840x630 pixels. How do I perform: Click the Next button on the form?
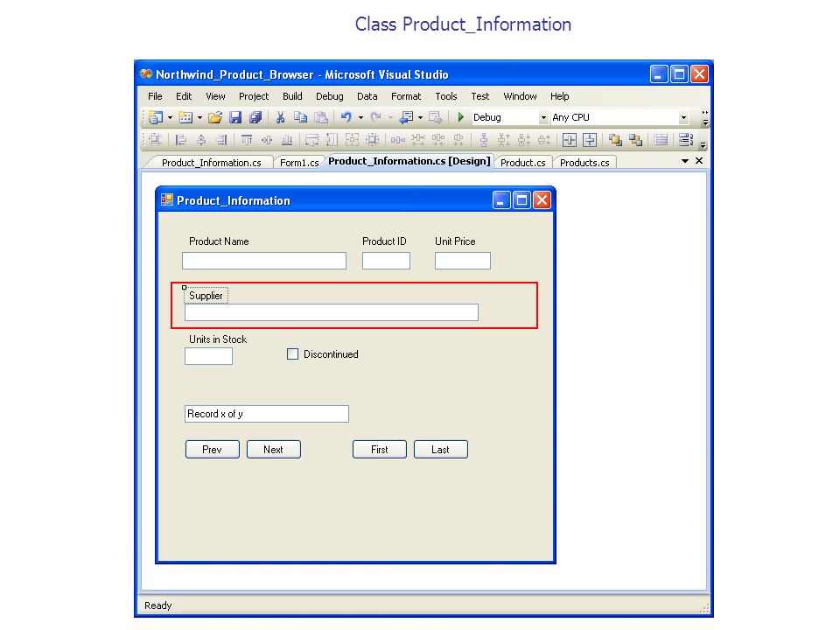[273, 450]
